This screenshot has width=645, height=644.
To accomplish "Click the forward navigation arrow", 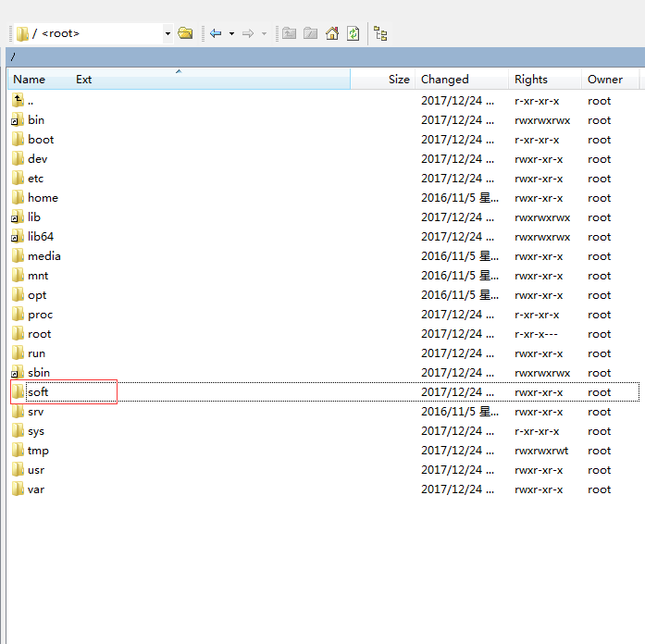I will [x=248, y=33].
